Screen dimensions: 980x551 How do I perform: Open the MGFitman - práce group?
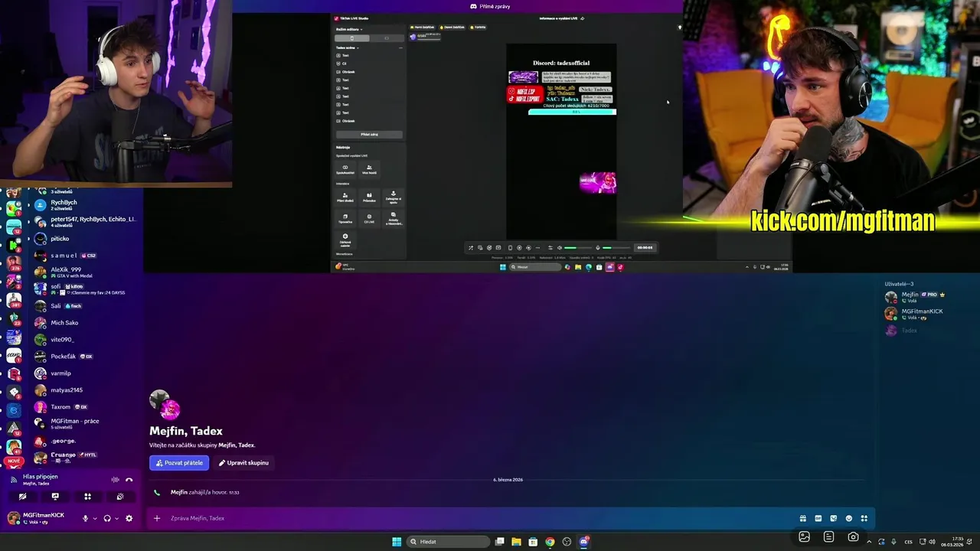click(x=86, y=424)
